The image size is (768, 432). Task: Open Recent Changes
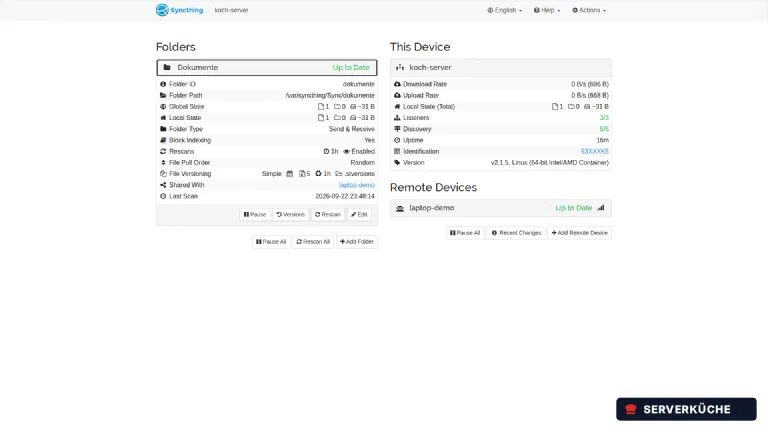[x=516, y=233]
